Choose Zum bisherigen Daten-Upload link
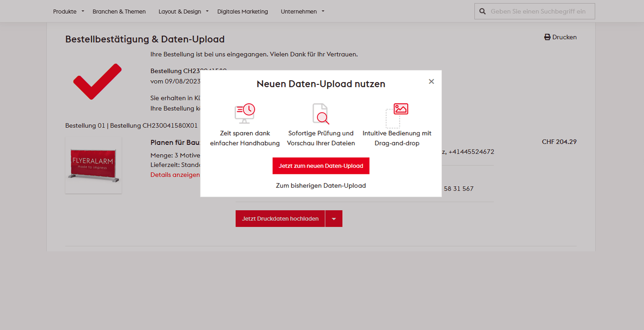Viewport: 644px width, 330px height. (x=321, y=186)
